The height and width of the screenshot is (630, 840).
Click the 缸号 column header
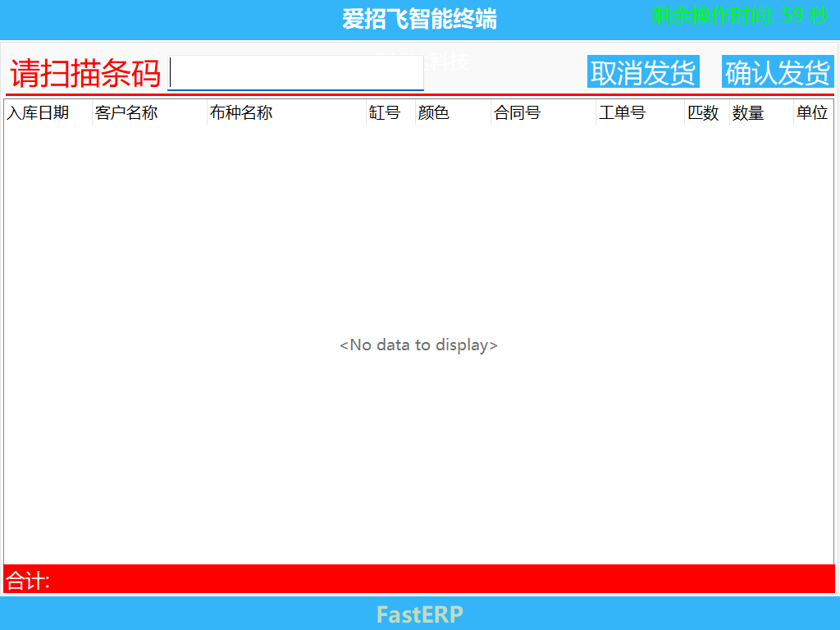pyautogui.click(x=385, y=113)
